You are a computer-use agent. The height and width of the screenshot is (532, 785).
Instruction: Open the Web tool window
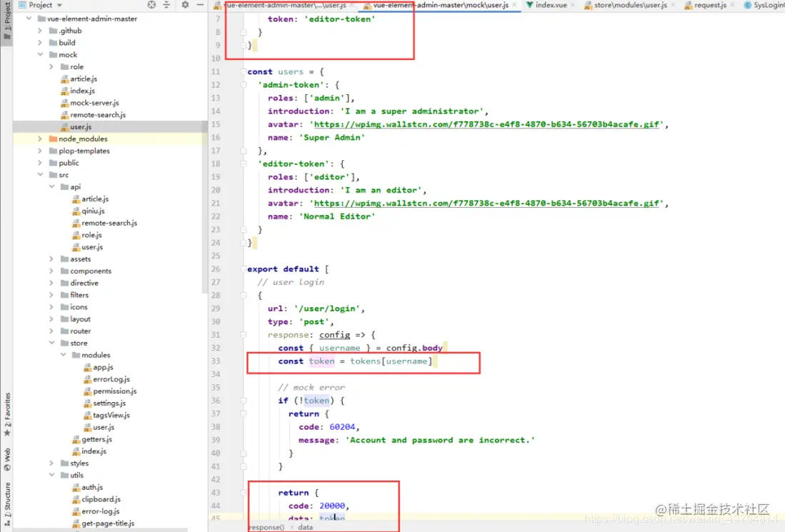coord(7,459)
